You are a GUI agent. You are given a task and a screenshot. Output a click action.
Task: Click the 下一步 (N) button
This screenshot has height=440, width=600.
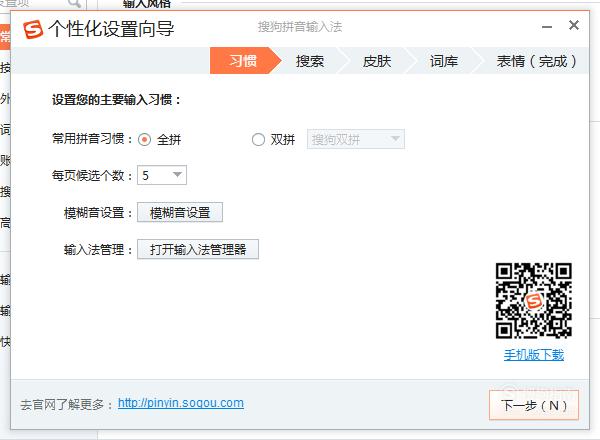coord(534,405)
